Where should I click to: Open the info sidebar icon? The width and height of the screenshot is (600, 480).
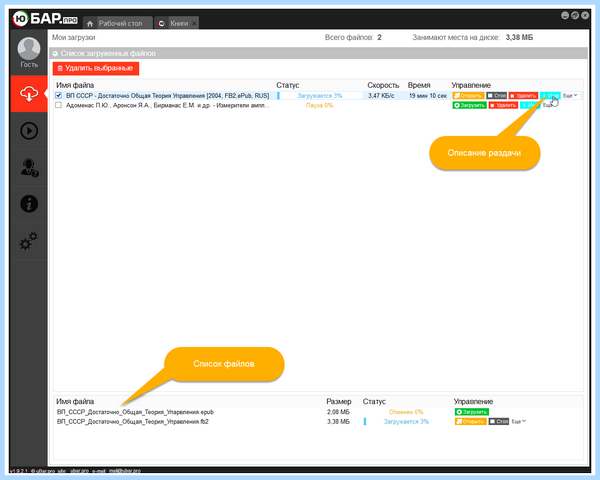click(29, 204)
